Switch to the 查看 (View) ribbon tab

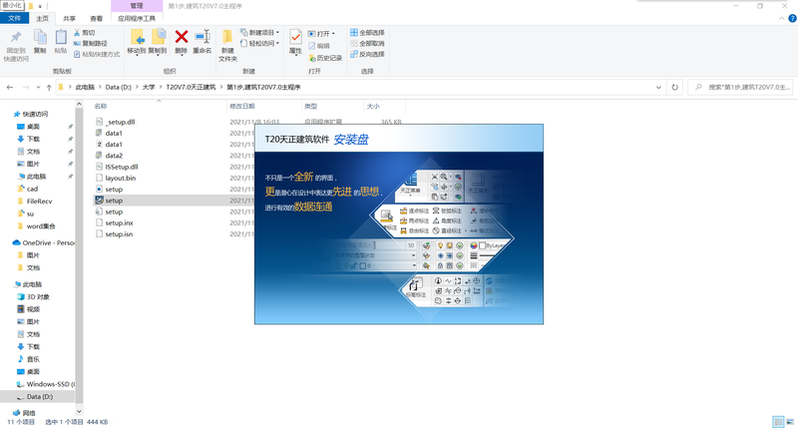96,18
